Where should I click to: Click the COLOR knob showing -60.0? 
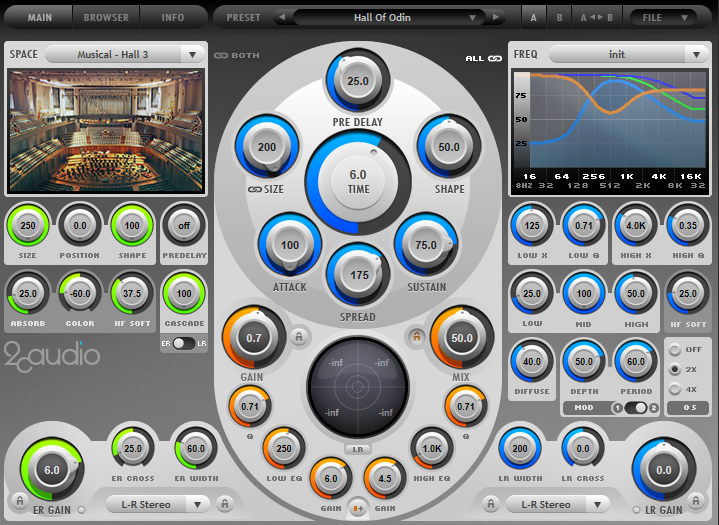[x=80, y=293]
